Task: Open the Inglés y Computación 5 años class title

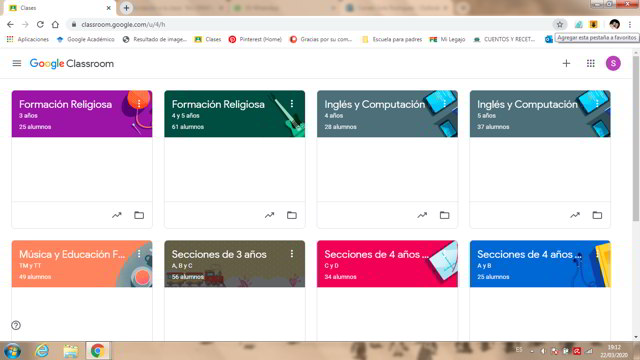Action: [x=527, y=104]
